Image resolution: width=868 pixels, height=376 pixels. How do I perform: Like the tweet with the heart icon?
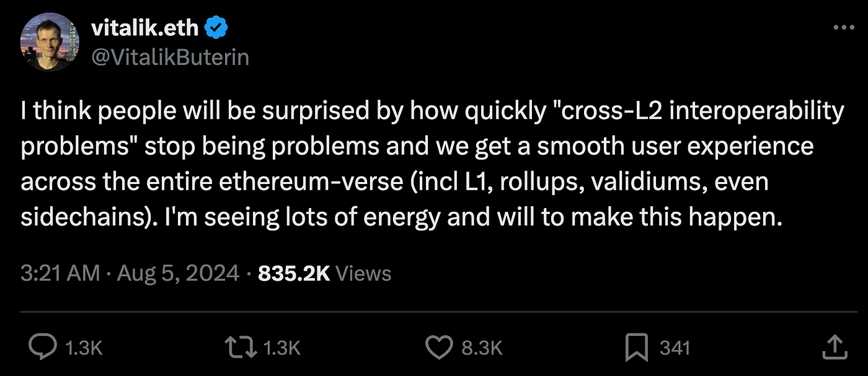pyautogui.click(x=440, y=348)
